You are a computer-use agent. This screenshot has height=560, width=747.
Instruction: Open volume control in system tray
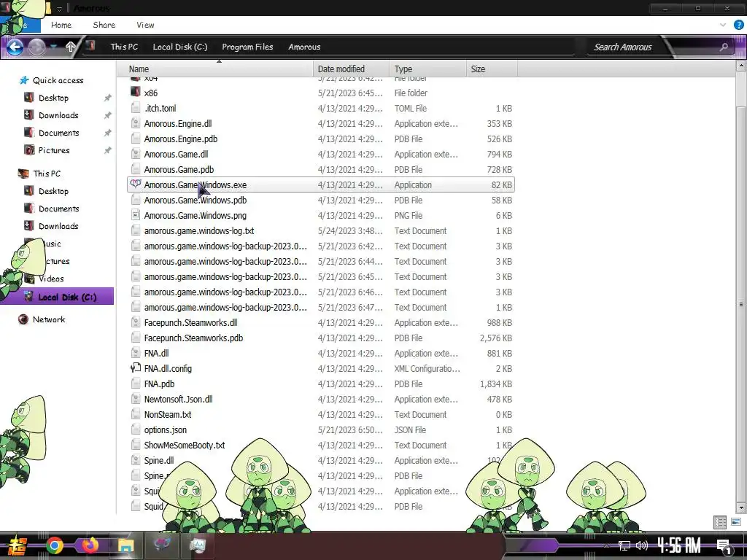[x=642, y=545]
